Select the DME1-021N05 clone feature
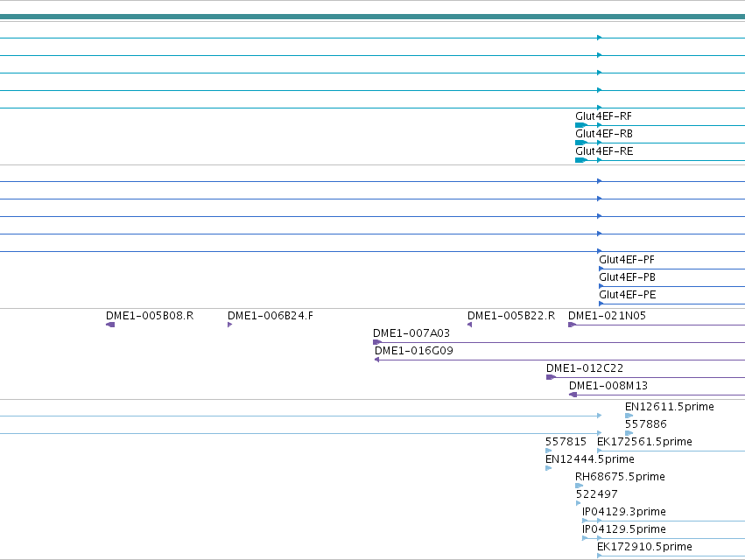Screen dimensions: 745x560 [608, 316]
